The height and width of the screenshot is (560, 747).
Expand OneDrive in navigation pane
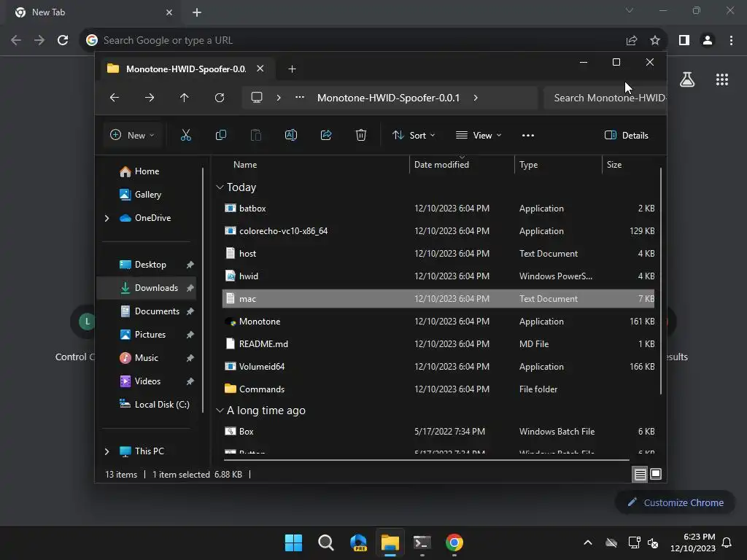[x=107, y=218]
